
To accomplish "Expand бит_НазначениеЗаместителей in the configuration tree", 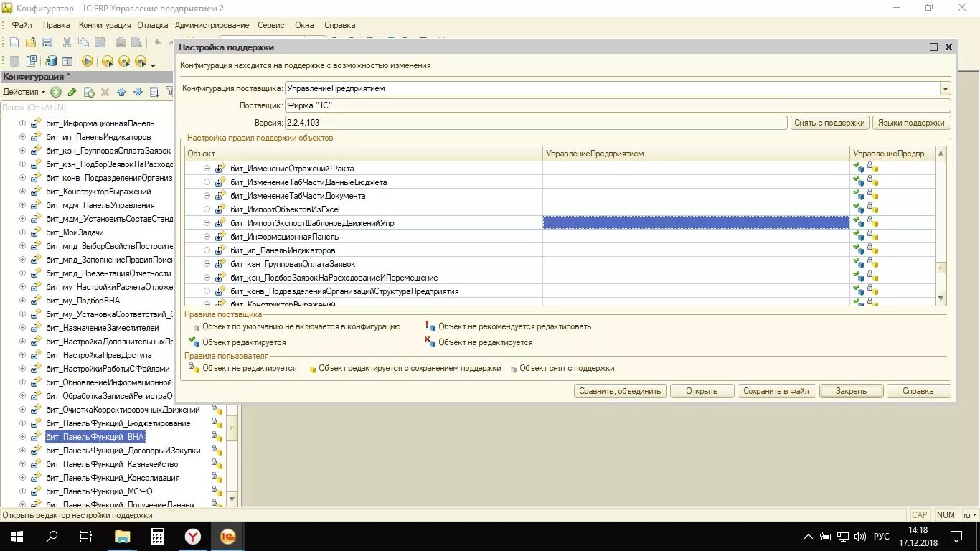I will coord(22,328).
